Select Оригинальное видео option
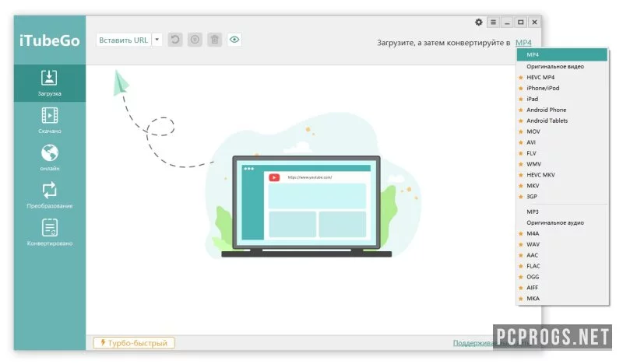This screenshot has height=364, width=623. coord(561,67)
